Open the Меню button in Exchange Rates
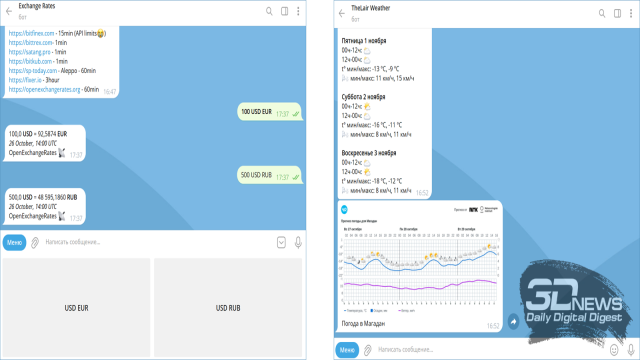640x360 pixels. click(14, 242)
